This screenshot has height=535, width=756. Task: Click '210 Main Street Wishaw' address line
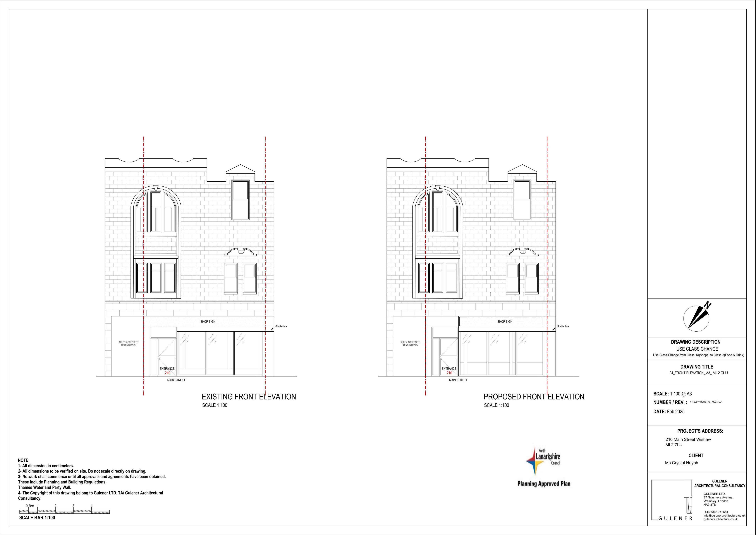click(x=688, y=439)
